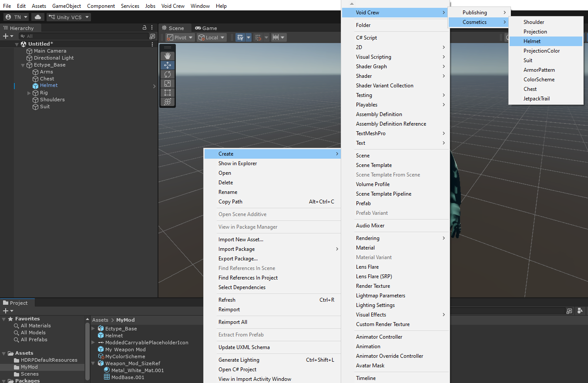Open Hierarchy panel more options menu
Viewport: 588px width, 383px height.
pyautogui.click(x=152, y=28)
